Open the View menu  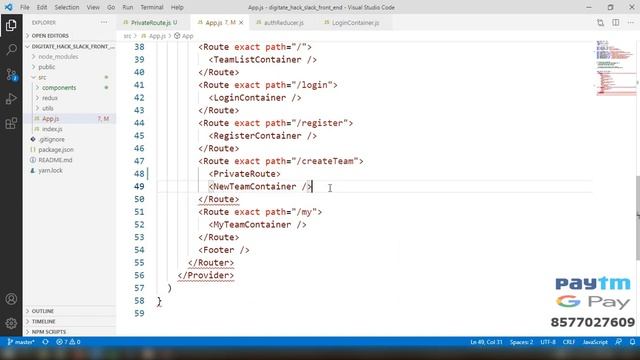93,7
